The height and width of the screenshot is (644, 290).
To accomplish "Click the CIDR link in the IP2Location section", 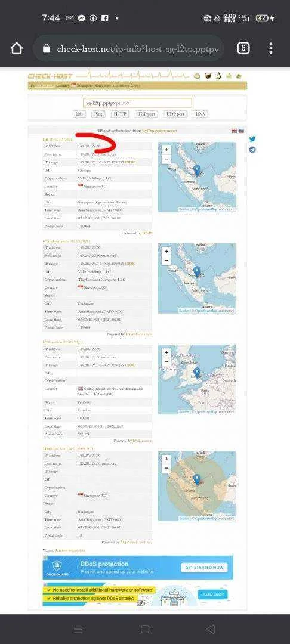I will (130, 365).
